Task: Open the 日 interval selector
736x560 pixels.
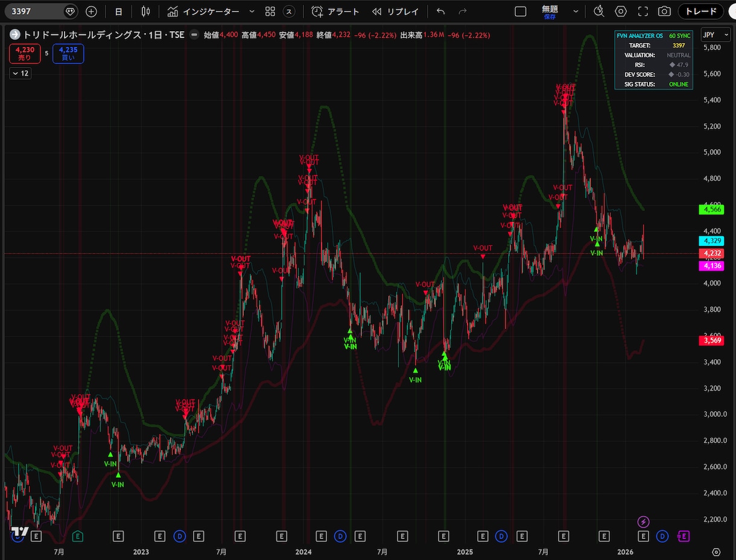Action: [x=119, y=11]
